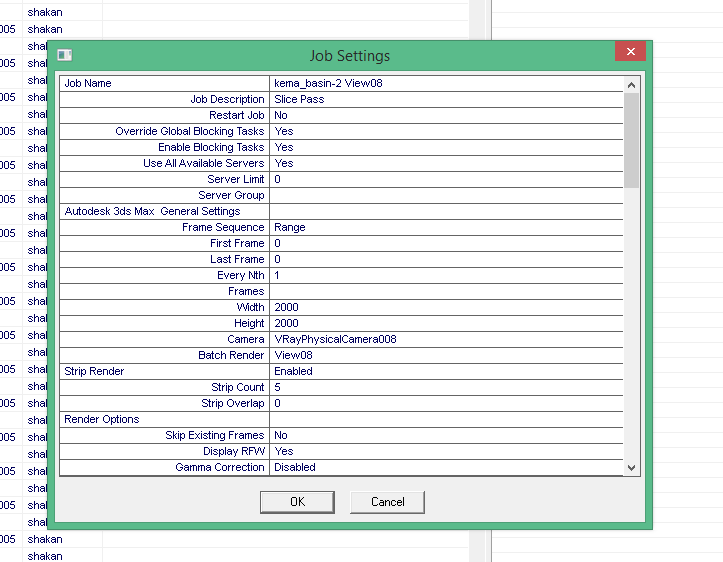This screenshot has width=723, height=562.
Task: Click the Job Settings window system icon
Action: 65,55
